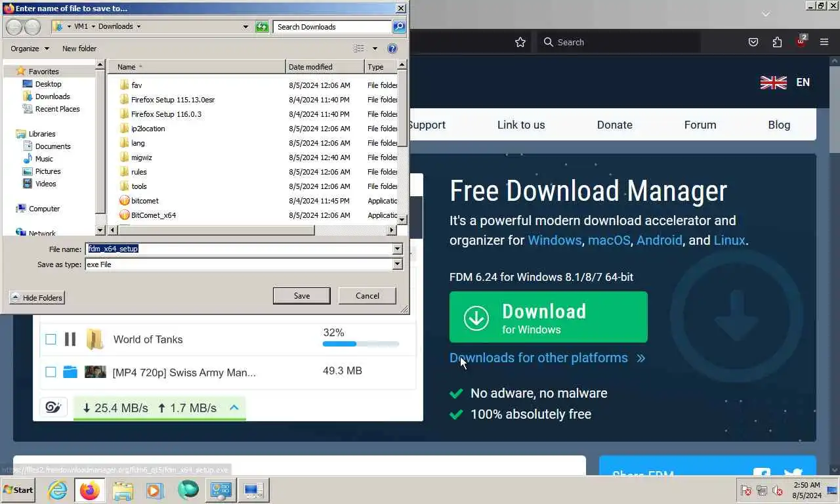Click the World of Tanks progress bar

pyautogui.click(x=361, y=344)
